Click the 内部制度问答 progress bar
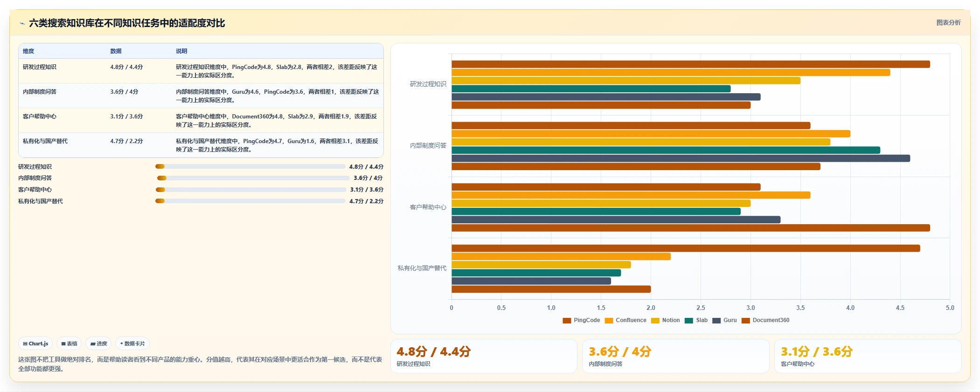980x392 pixels. click(x=253, y=178)
